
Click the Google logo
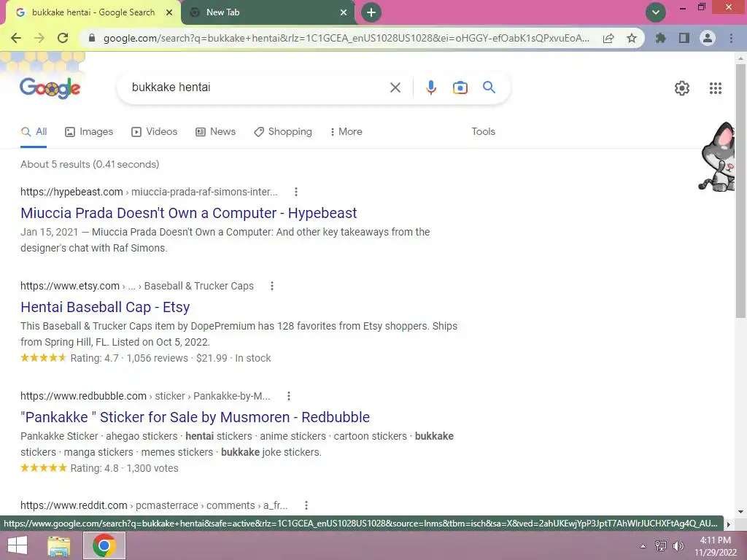[x=50, y=87]
